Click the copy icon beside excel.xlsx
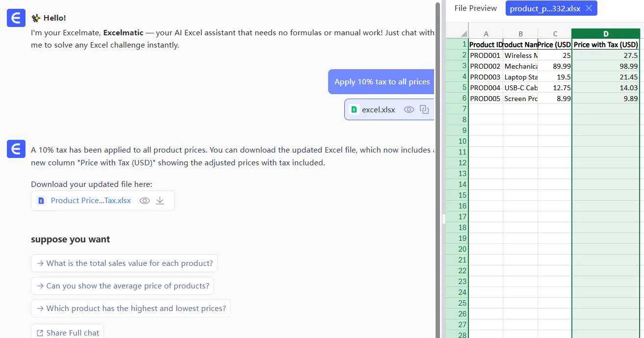The width and height of the screenshot is (644, 338). (424, 110)
